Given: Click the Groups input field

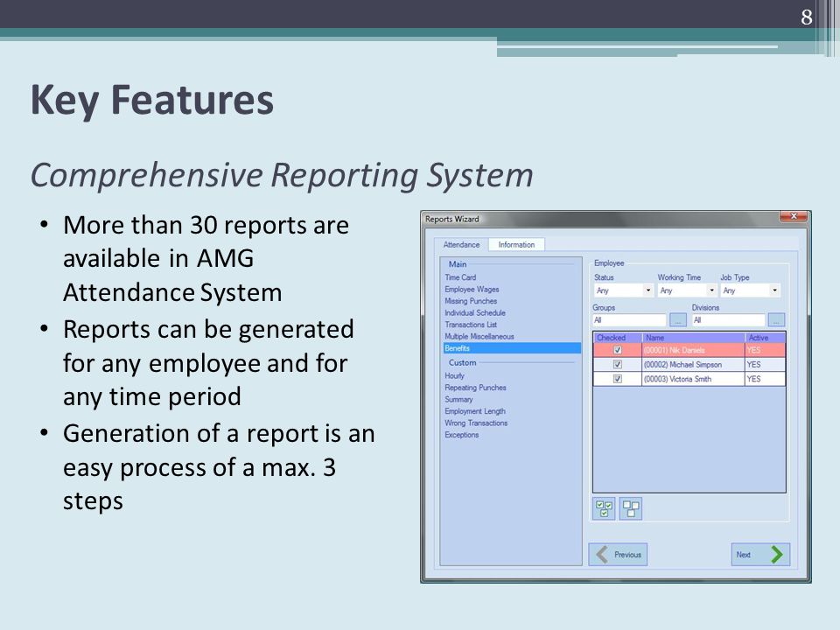Looking at the screenshot, I should [x=629, y=320].
